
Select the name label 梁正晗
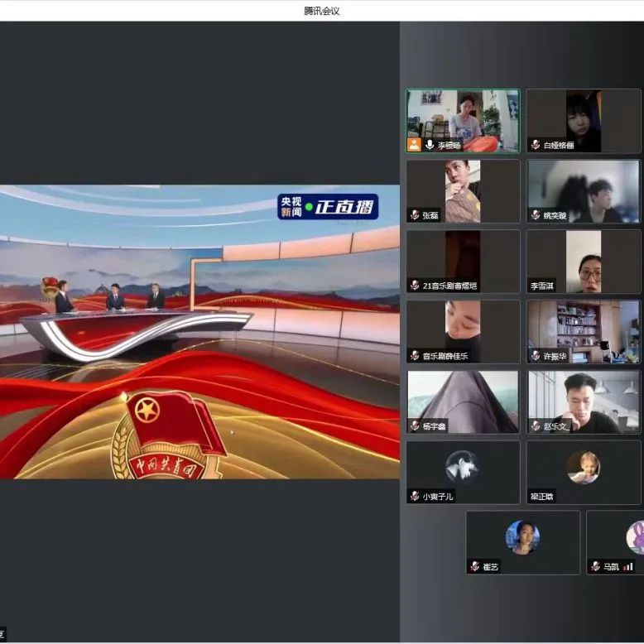click(541, 497)
